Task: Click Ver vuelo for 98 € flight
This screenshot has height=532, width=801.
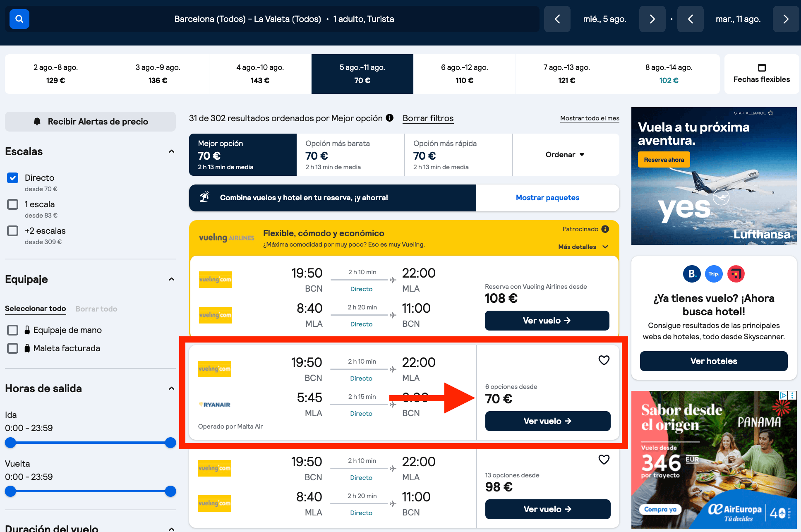Action: [x=548, y=509]
